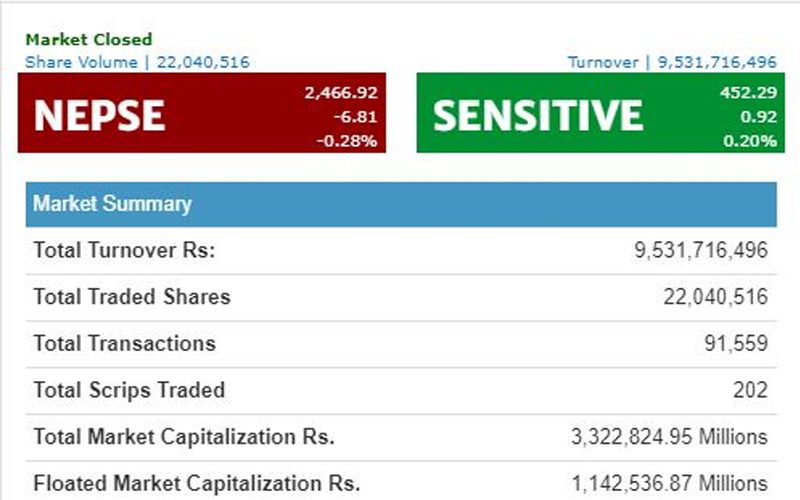Click the Market Closed status text
Image resolution: width=800 pixels, height=500 pixels.
coord(89,40)
